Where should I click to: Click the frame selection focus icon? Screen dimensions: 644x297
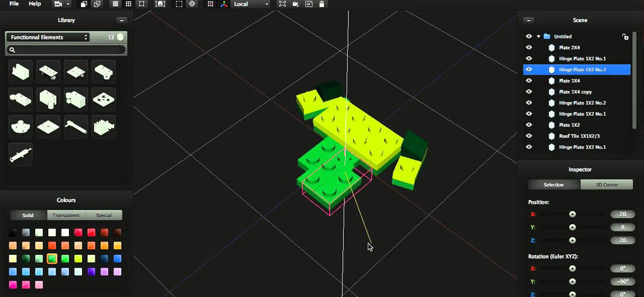coord(282,4)
